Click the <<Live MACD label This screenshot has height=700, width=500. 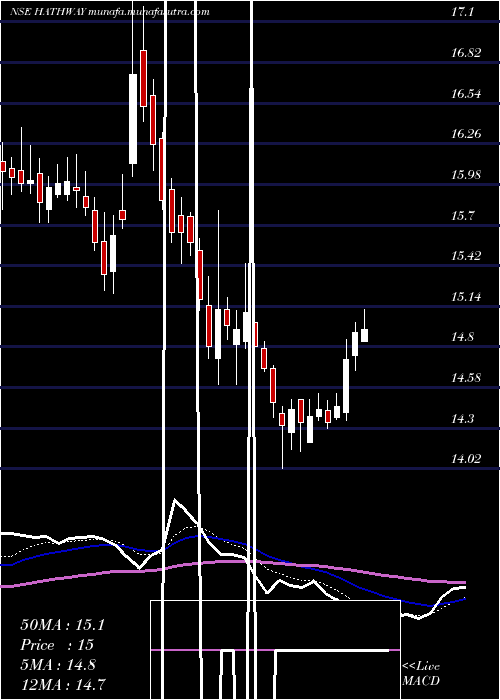(421, 673)
